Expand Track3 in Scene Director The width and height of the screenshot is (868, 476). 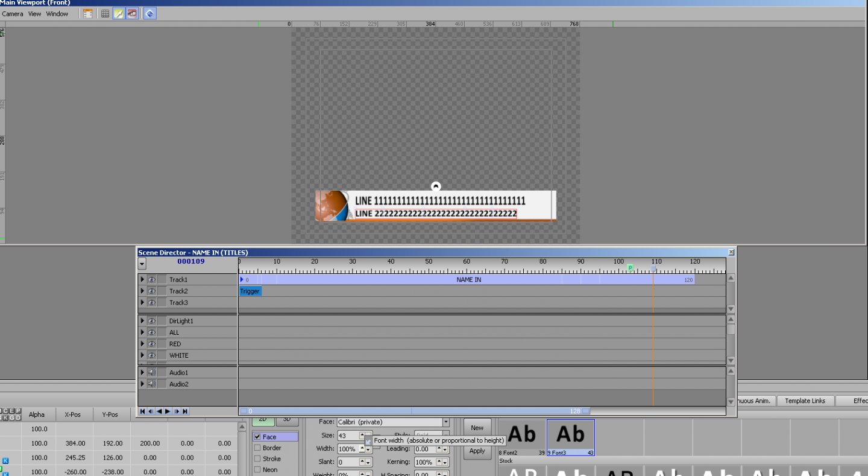[142, 302]
